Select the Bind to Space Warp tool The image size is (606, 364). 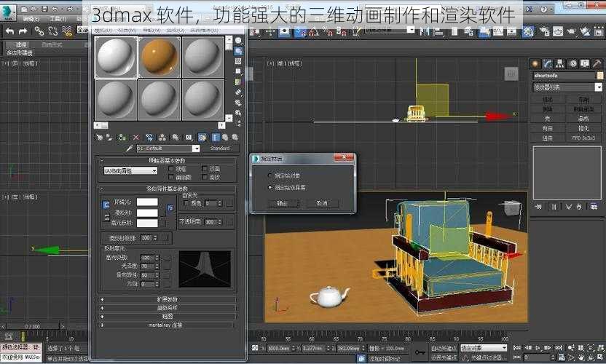pos(67,31)
